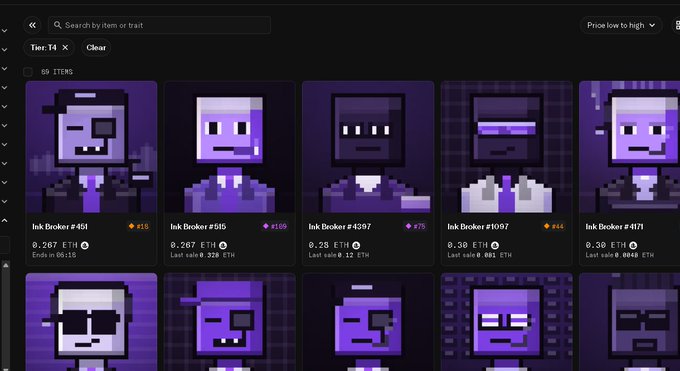
Task: Open the Ink Broker #4171 title link
Action: pos(615,227)
